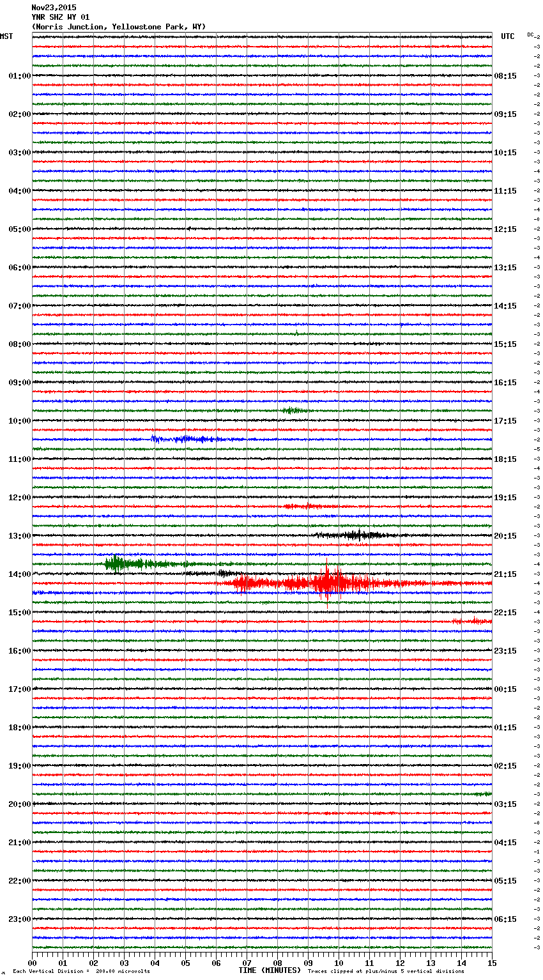Image resolution: width=543 pixels, height=980 pixels.
Task: Click the DC column header
Action: [x=530, y=34]
